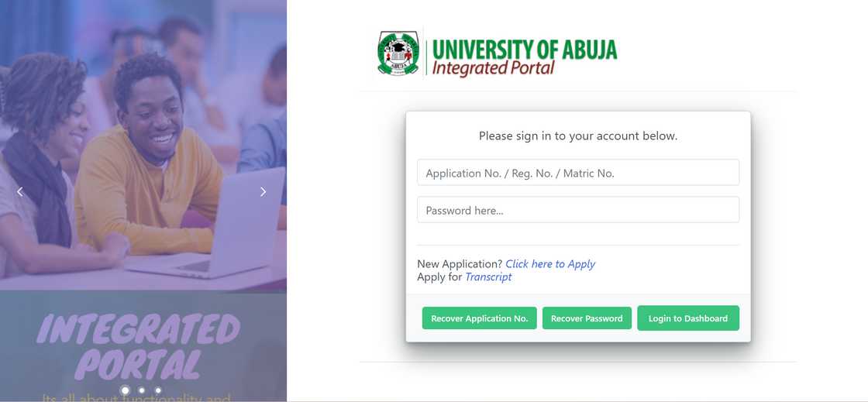Focus the Application No. / Reg. No. field
This screenshot has height=402, width=868.
click(577, 173)
